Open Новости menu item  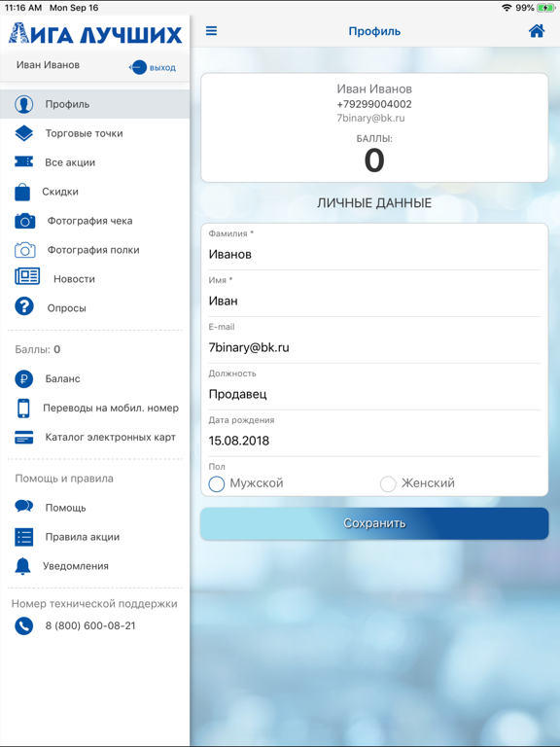click(94, 279)
